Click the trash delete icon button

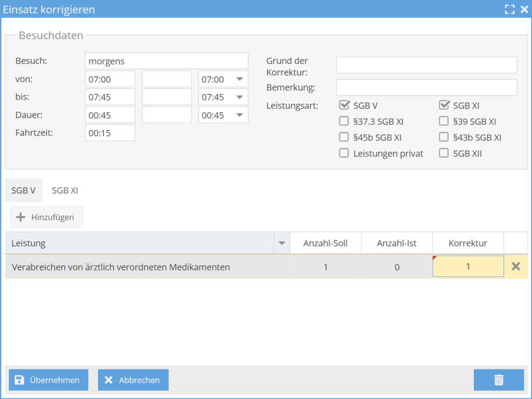click(x=499, y=380)
